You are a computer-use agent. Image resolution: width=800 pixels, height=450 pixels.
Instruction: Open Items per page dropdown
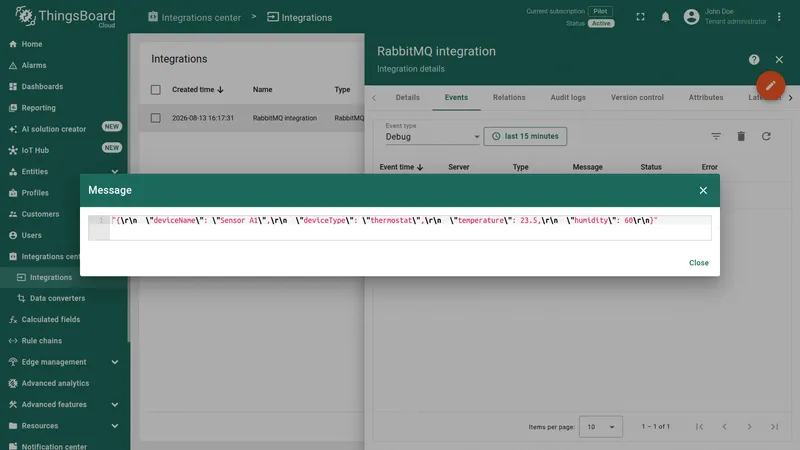(601, 427)
